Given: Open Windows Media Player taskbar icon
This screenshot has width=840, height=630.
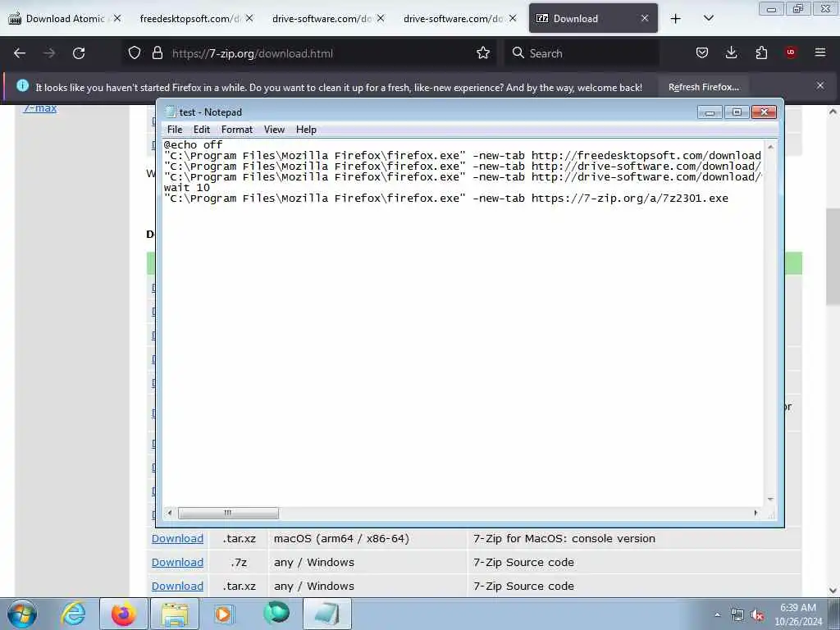Looking at the screenshot, I should [223, 614].
